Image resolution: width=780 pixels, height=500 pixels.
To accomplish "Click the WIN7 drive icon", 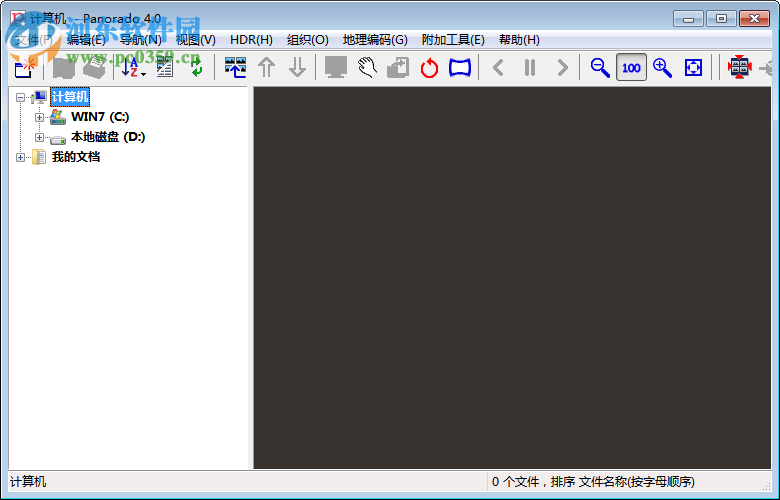I will [58, 117].
